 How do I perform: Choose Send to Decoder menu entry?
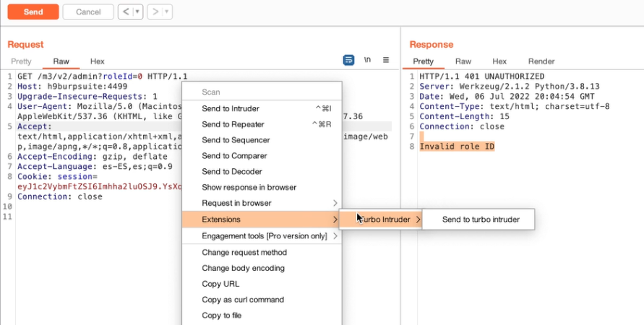(262, 172)
